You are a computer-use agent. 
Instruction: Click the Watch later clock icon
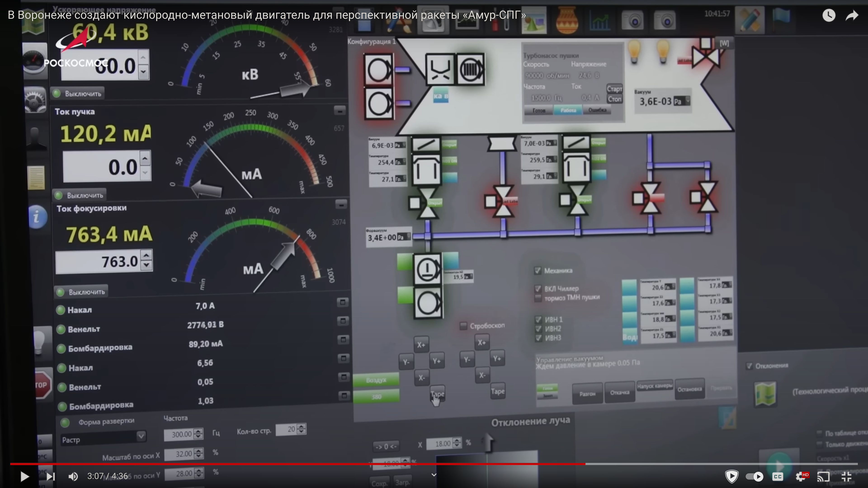tap(829, 15)
